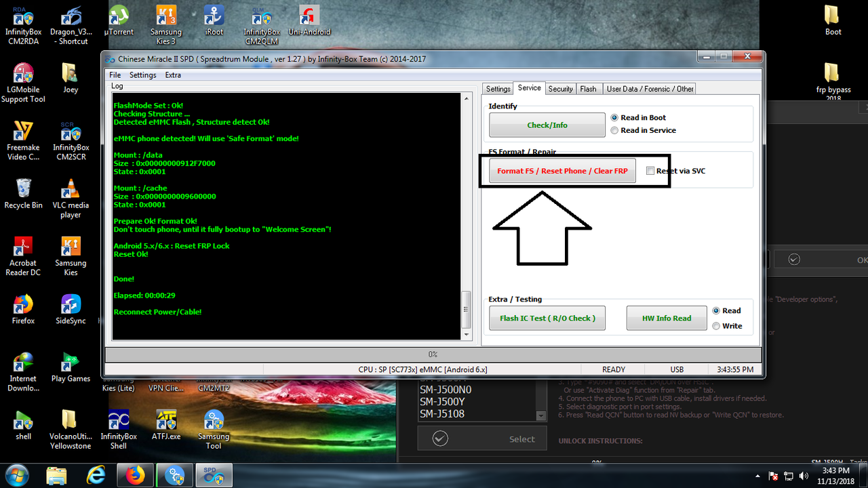The height and width of the screenshot is (488, 868).
Task: Click HW Info Read button
Action: pyautogui.click(x=667, y=318)
